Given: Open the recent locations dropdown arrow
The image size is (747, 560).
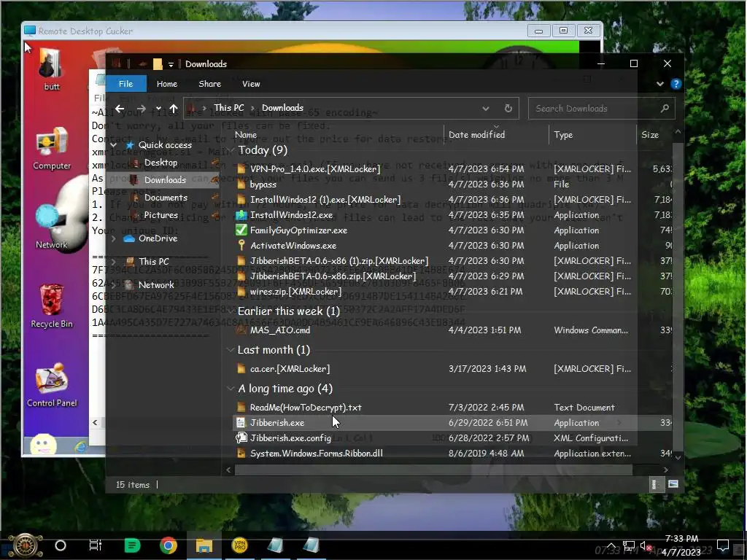Looking at the screenshot, I should point(158,109).
